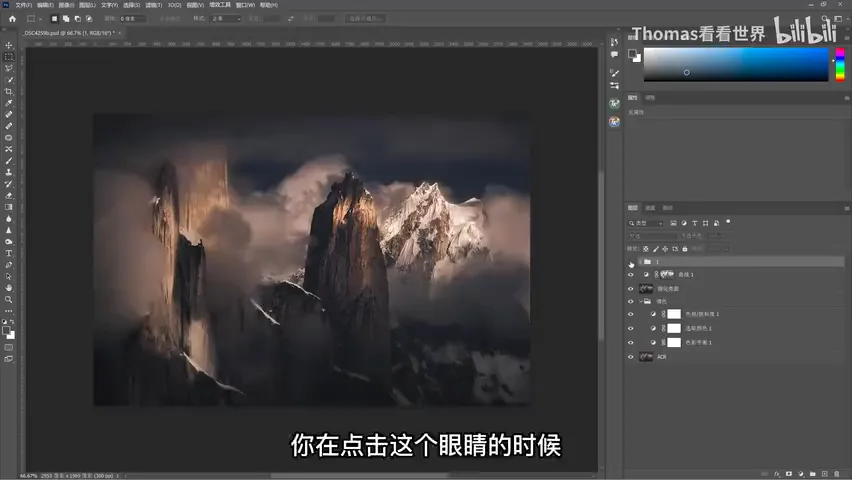This screenshot has width=852, height=480.
Task: Open the Properties panel flyout menu
Action: coord(847,98)
